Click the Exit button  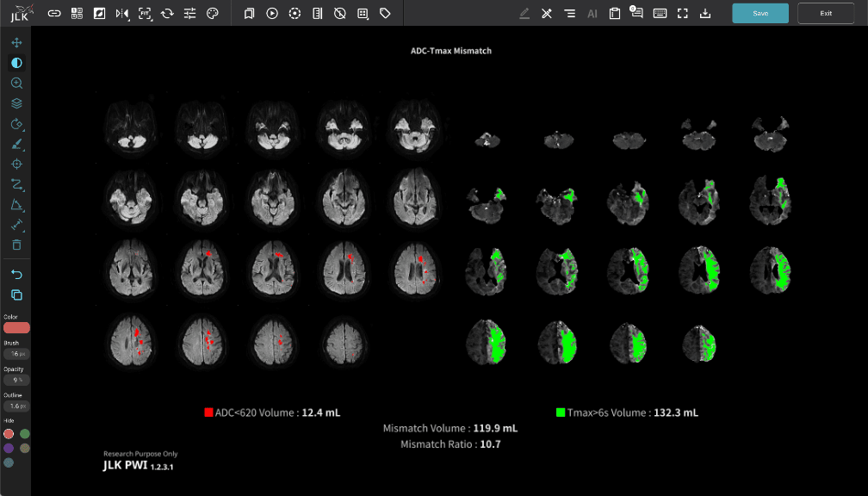(x=826, y=13)
